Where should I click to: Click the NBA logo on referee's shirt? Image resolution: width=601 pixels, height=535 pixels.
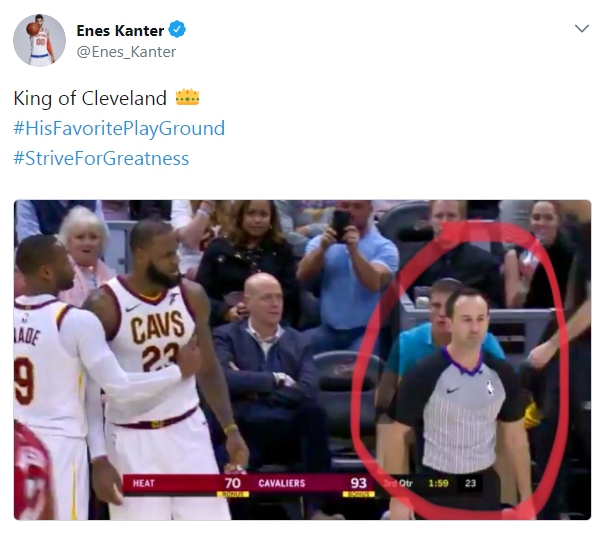(490, 387)
